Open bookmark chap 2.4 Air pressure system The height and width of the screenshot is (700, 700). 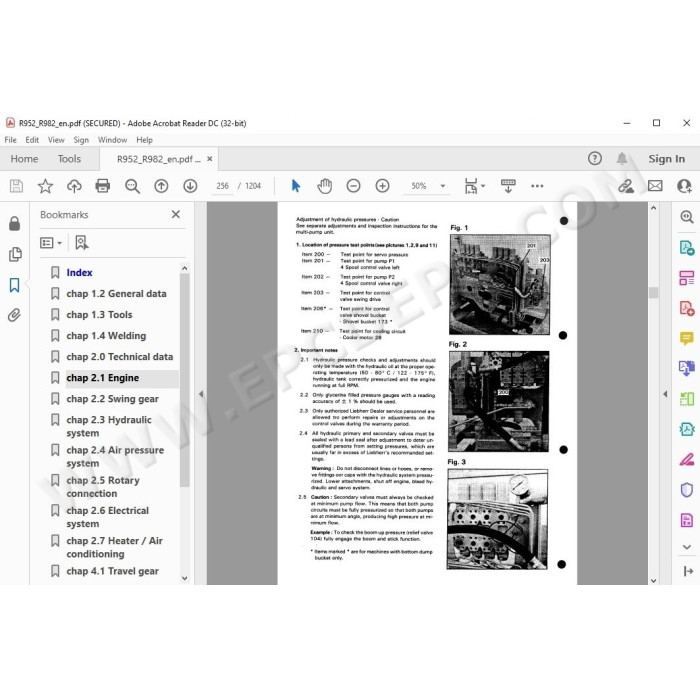coord(115,456)
